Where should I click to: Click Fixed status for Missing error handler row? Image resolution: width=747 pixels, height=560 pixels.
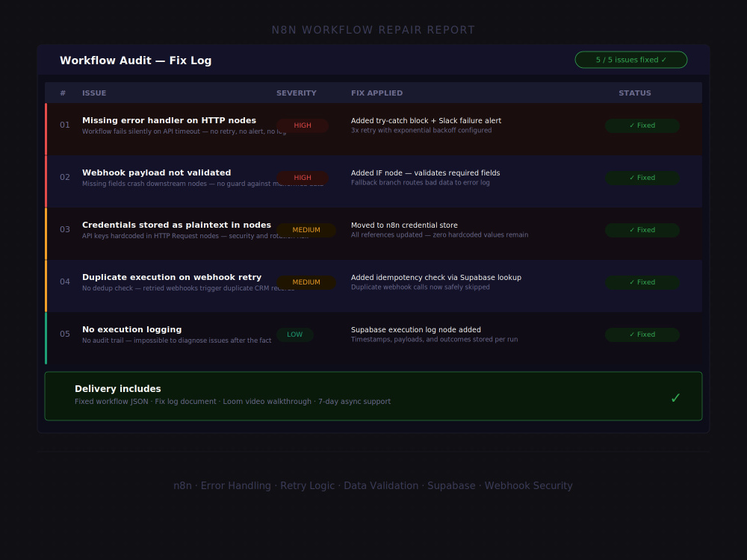coord(642,125)
